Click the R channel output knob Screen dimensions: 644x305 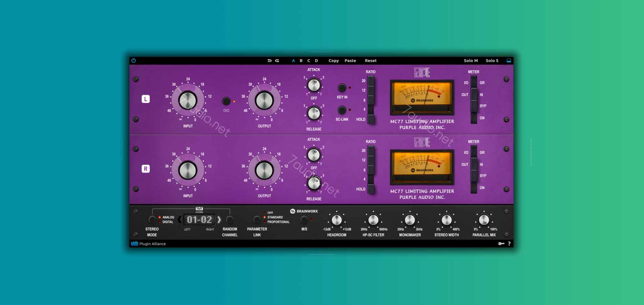point(264,170)
